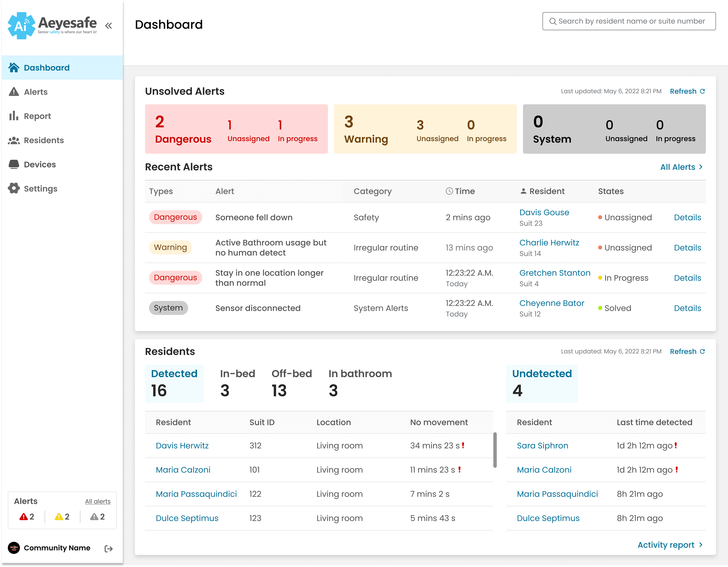Select the Dashboard menu item

(62, 68)
